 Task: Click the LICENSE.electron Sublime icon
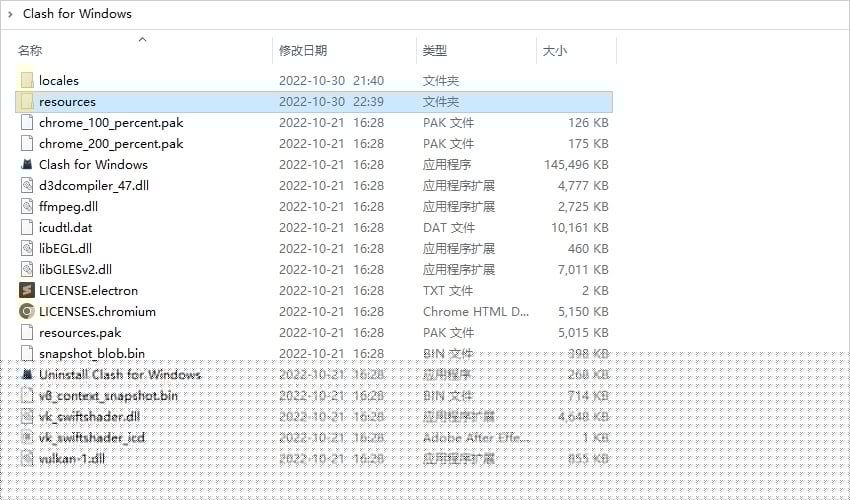click(27, 290)
